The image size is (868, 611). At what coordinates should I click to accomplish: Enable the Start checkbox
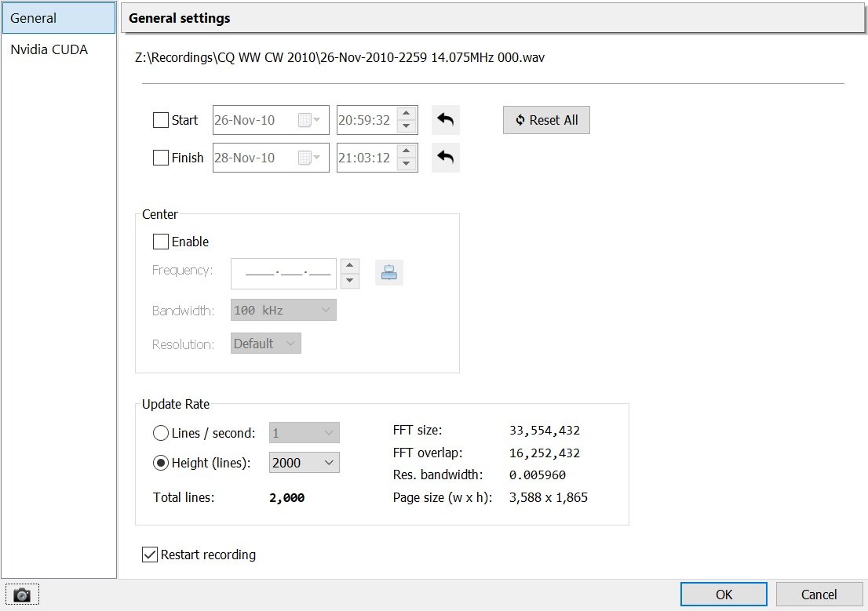click(x=161, y=119)
